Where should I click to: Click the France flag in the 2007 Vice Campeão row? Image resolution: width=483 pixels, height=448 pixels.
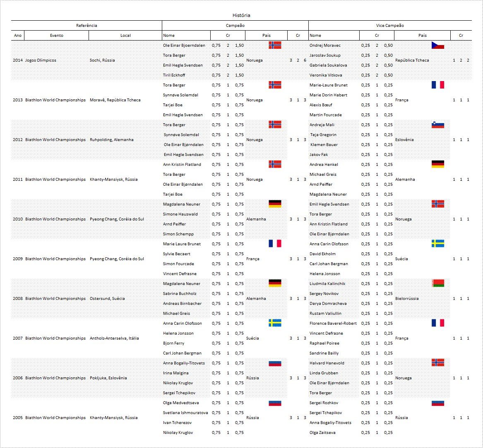click(438, 323)
